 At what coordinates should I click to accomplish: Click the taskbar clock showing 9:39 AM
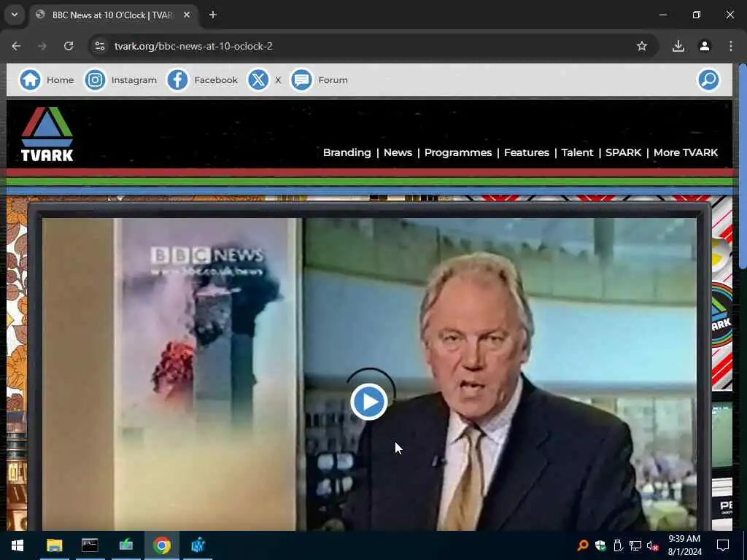[x=684, y=545]
